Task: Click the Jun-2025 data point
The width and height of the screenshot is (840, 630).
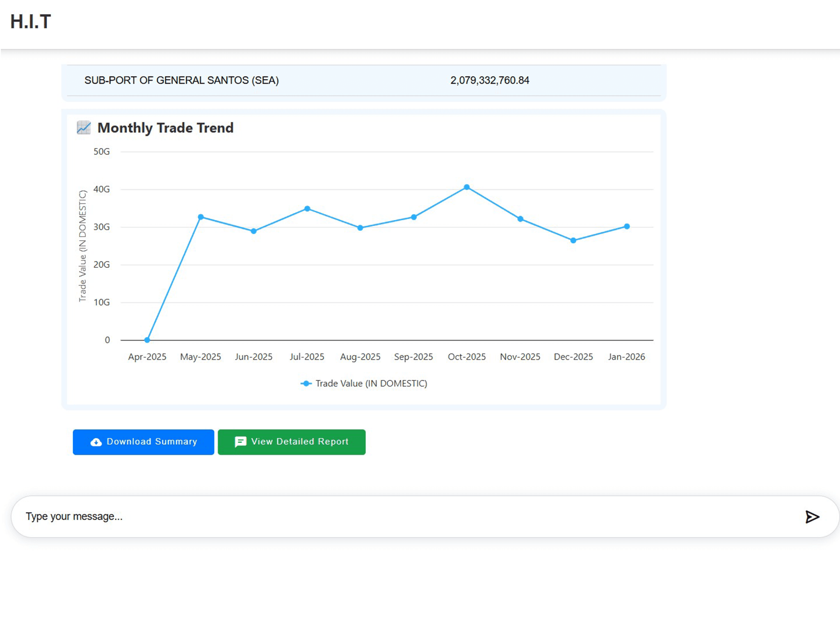Action: (x=254, y=231)
